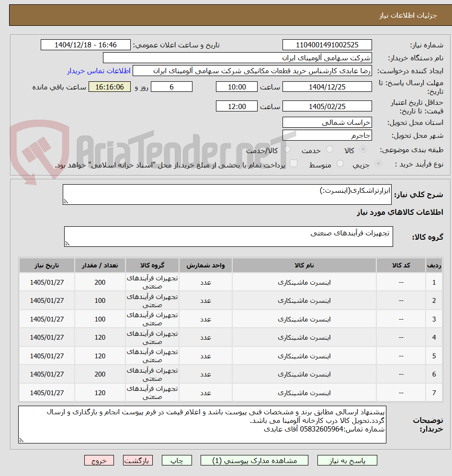Screen dimensions: 452x476
Task: Click the پاسخ به نیاز button
Action: (347, 460)
